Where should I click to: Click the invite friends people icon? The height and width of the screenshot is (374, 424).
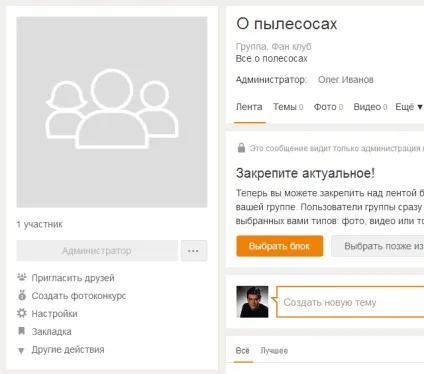pyautogui.click(x=22, y=277)
